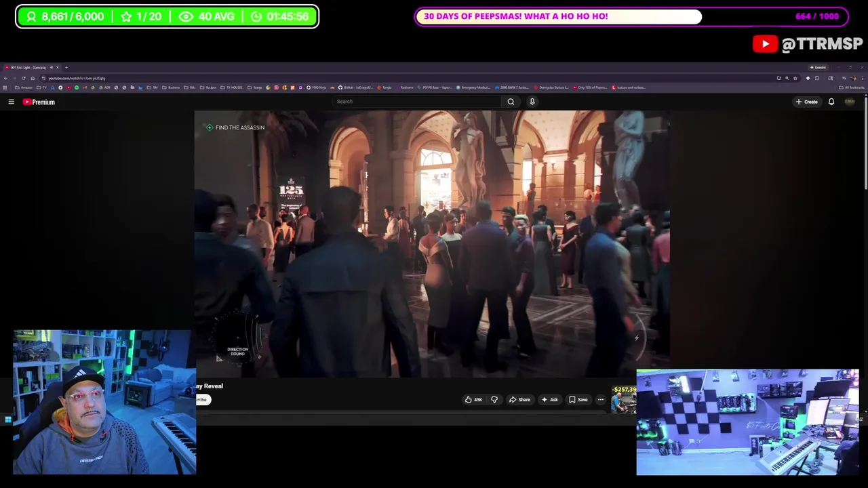The image size is (868, 488).
Task: Mute the tab via speaker icon
Action: pyautogui.click(x=51, y=67)
